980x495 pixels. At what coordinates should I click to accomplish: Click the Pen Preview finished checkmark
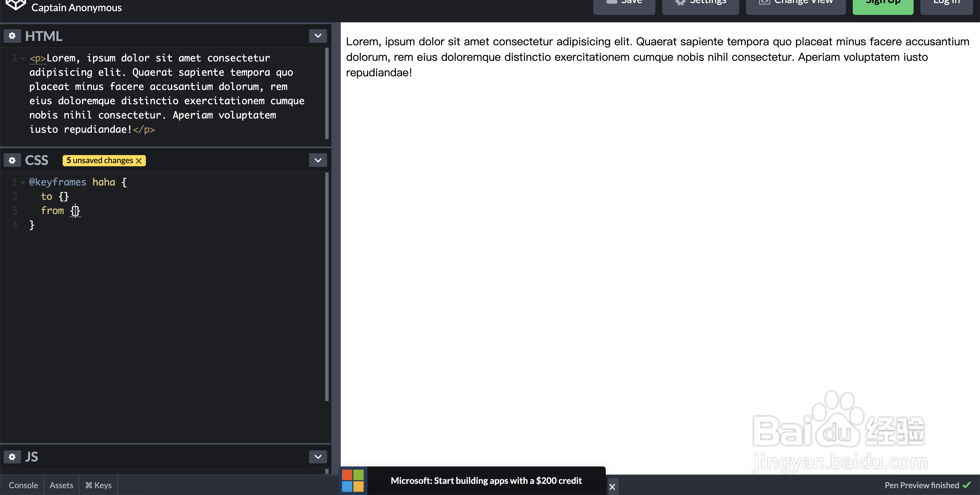pos(967,485)
